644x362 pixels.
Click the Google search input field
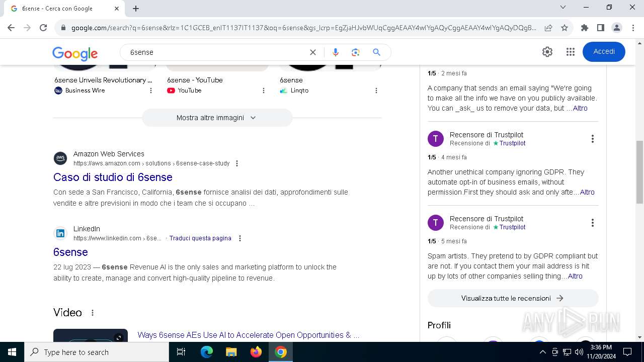coord(215,52)
